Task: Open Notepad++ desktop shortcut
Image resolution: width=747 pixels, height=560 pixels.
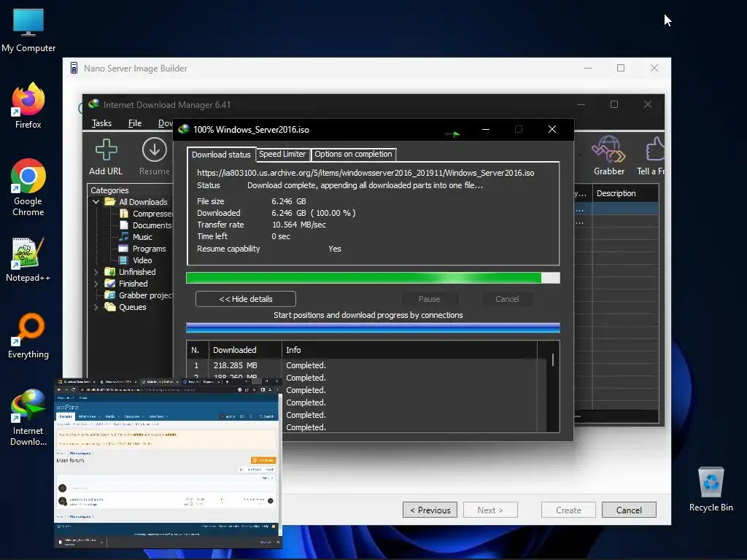Action: coord(28,260)
